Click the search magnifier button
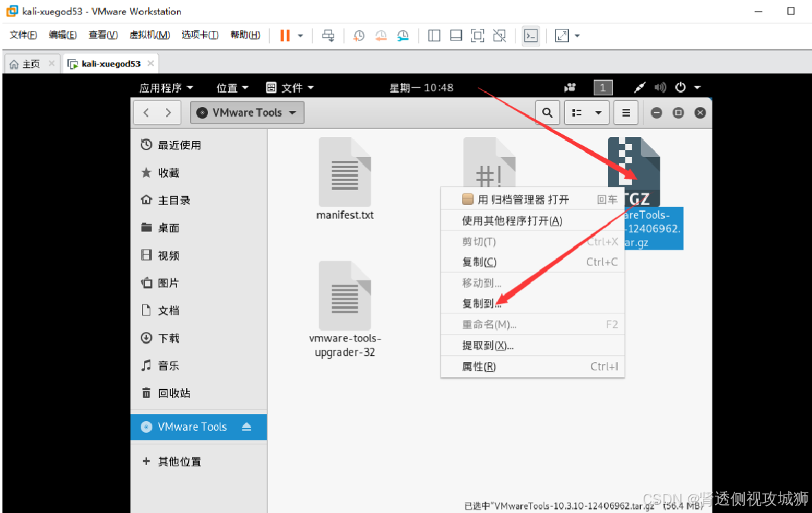This screenshot has height=513, width=812. pyautogui.click(x=547, y=113)
